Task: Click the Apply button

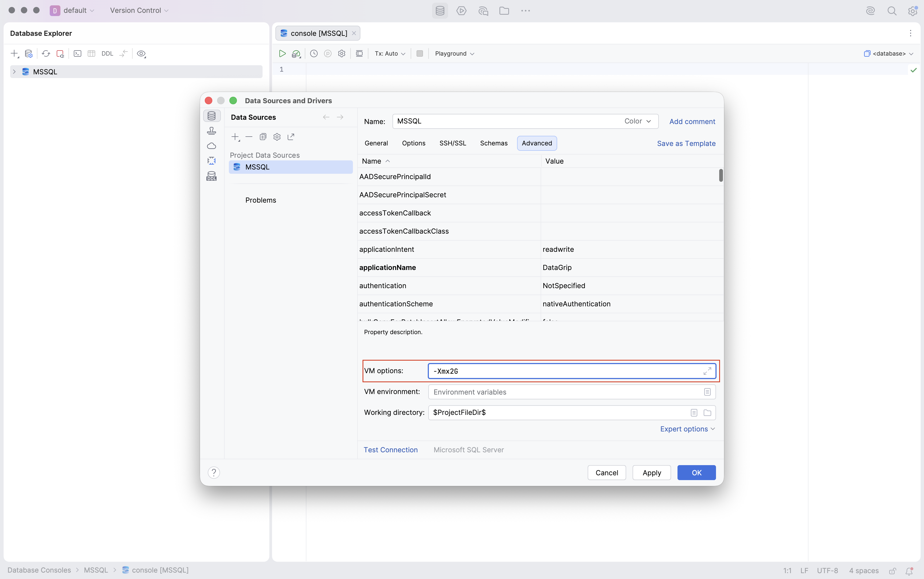Action: click(x=652, y=473)
